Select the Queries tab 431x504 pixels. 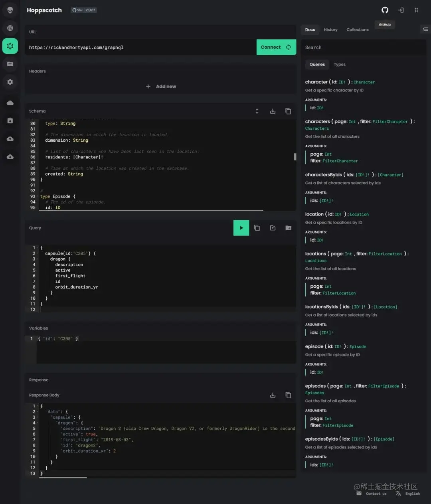pos(317,64)
